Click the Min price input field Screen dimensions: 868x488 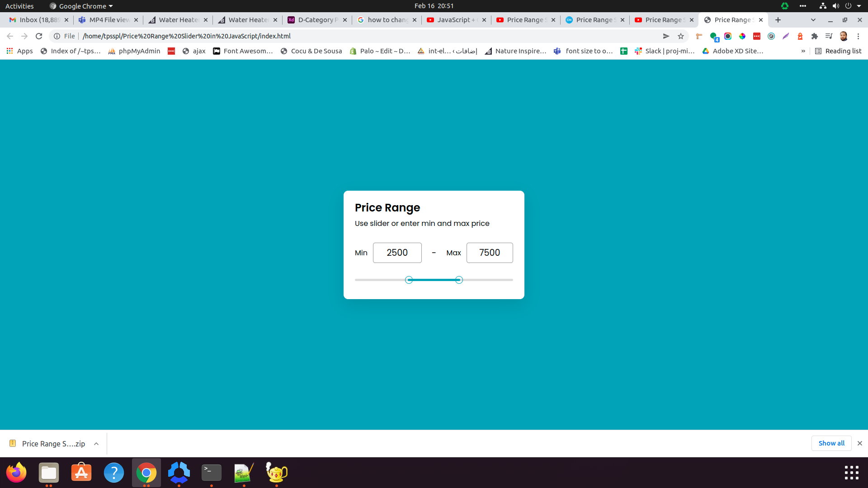pyautogui.click(x=397, y=253)
